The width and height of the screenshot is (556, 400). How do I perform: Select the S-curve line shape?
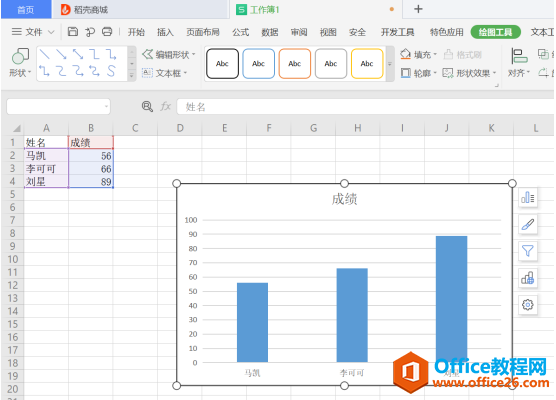[111, 71]
